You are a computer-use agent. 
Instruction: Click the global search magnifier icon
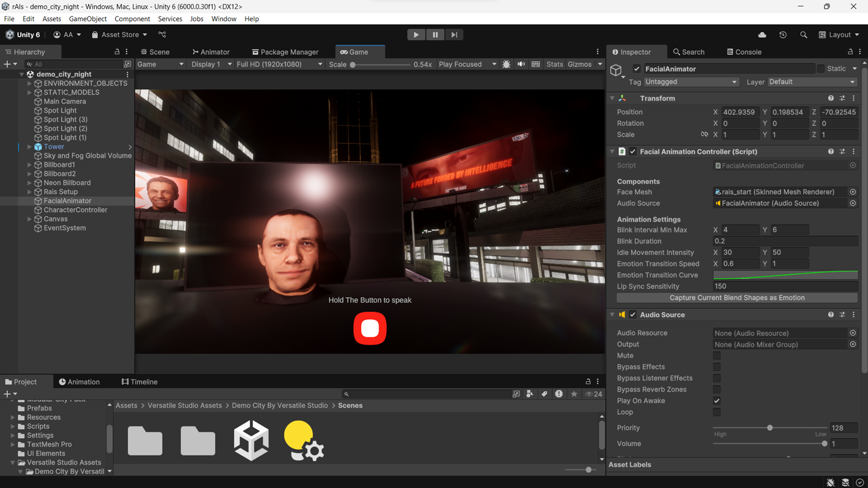[804, 34]
